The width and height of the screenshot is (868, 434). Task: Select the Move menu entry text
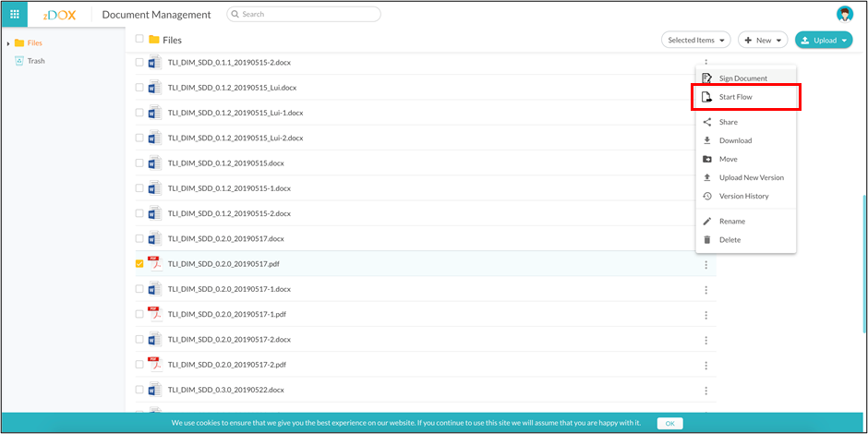pyautogui.click(x=728, y=160)
